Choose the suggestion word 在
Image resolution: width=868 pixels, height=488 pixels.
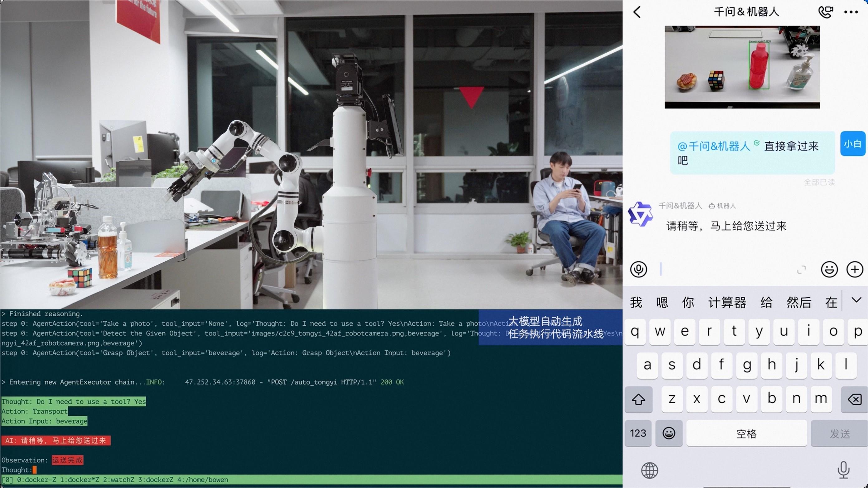(831, 303)
